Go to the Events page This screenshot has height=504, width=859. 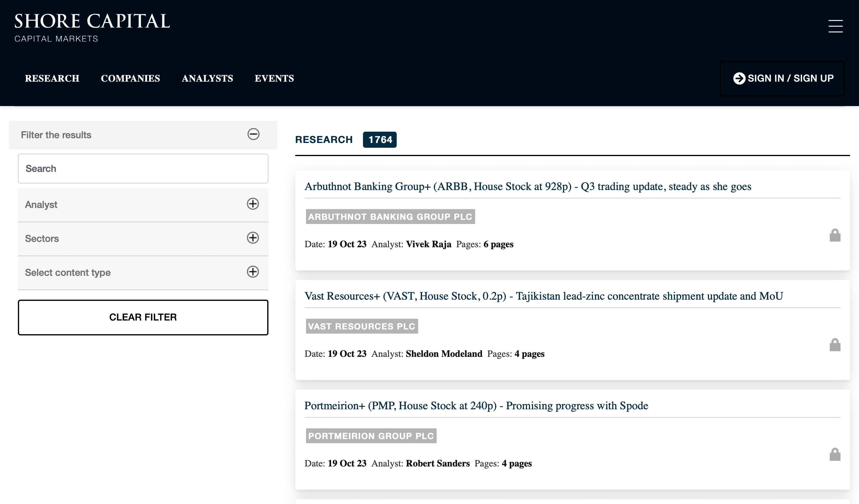(274, 78)
